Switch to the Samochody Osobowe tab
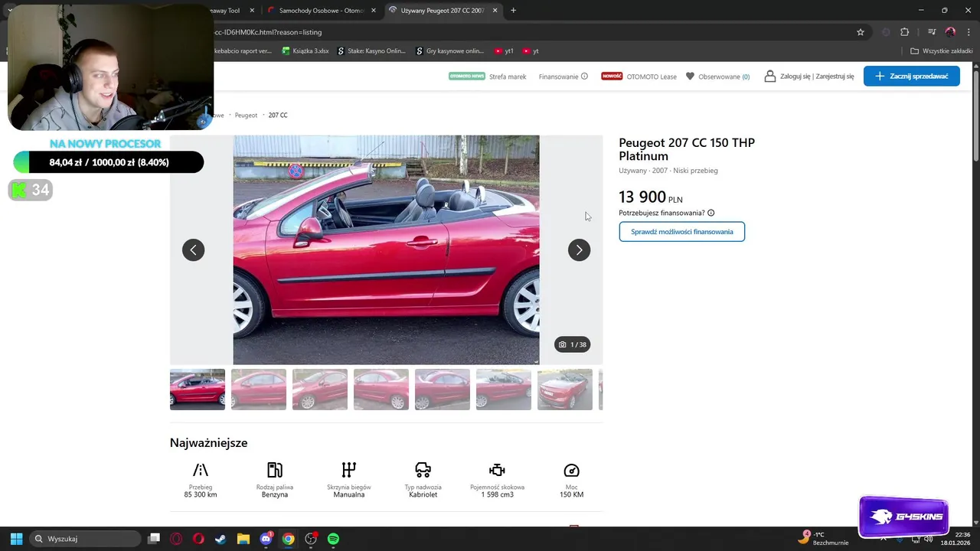The image size is (980, 551). click(x=322, y=11)
